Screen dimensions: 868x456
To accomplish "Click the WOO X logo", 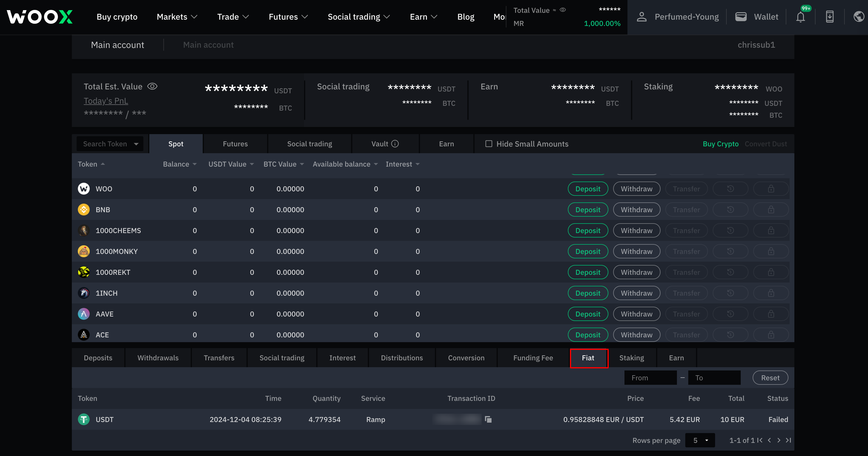I will (40, 17).
